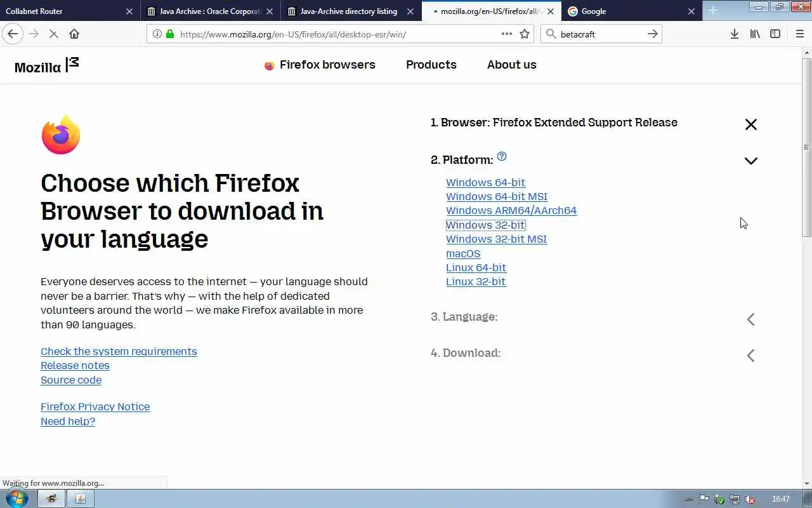Select Windows ARM64/AArch64 platform
812x508 pixels.
coord(511,211)
